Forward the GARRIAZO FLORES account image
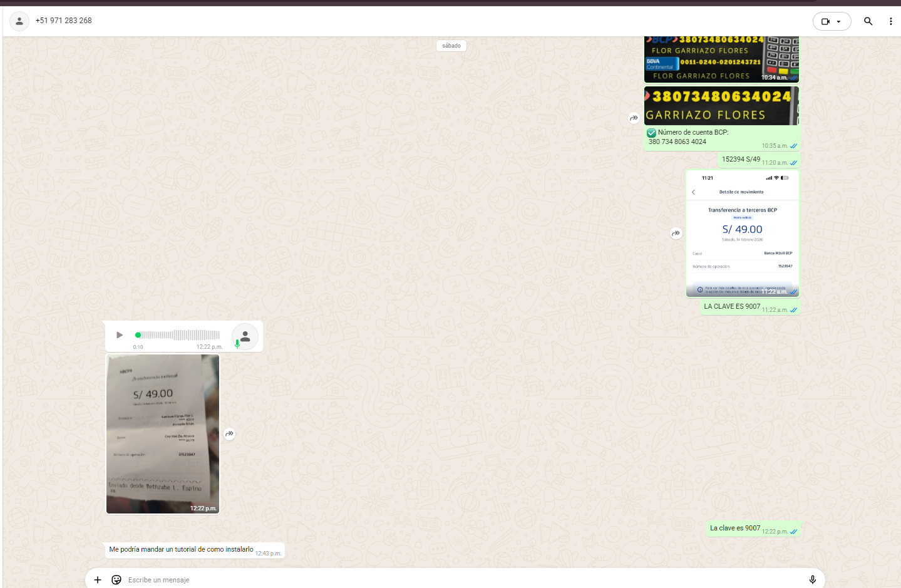Image resolution: width=901 pixels, height=588 pixels. coord(634,118)
